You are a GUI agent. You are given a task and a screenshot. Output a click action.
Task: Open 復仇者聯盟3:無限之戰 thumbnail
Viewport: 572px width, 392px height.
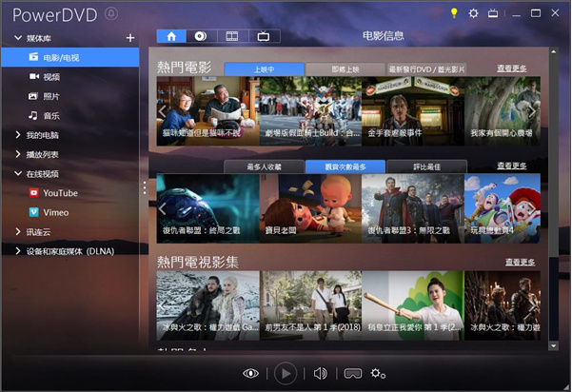point(413,208)
